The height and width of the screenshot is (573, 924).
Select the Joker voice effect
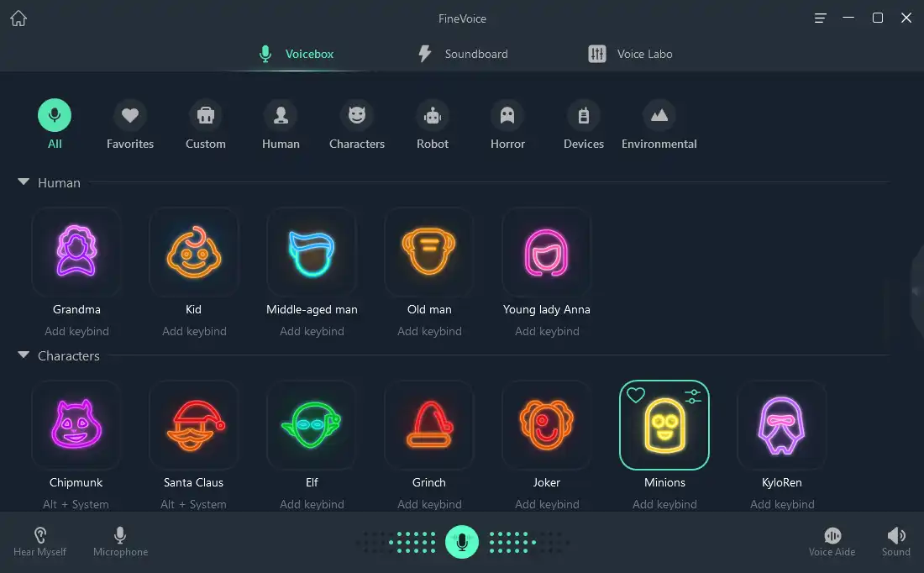point(547,425)
